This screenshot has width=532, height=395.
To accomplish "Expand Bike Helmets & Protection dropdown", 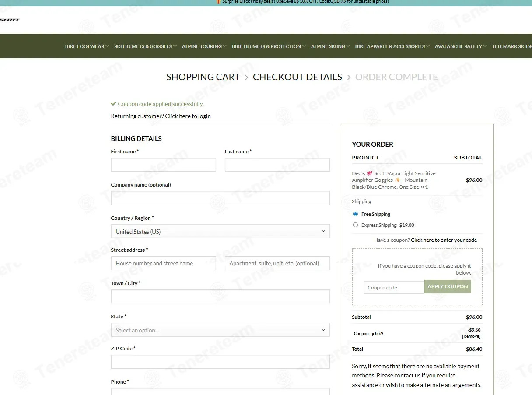I will tap(268, 46).
